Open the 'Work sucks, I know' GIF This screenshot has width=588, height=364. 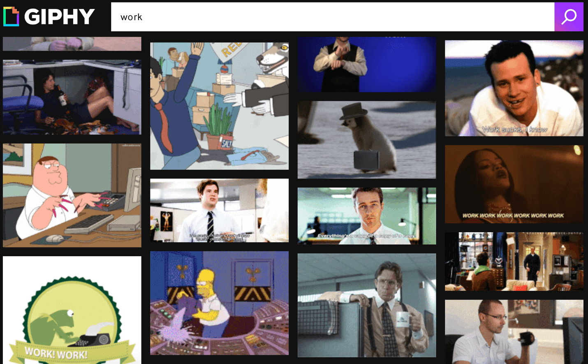(514, 88)
